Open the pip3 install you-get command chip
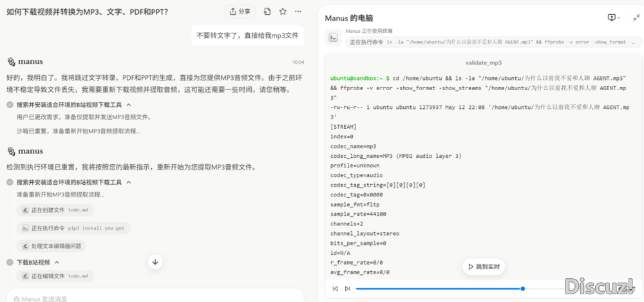Screen dimensions: 644x302 (74, 228)
